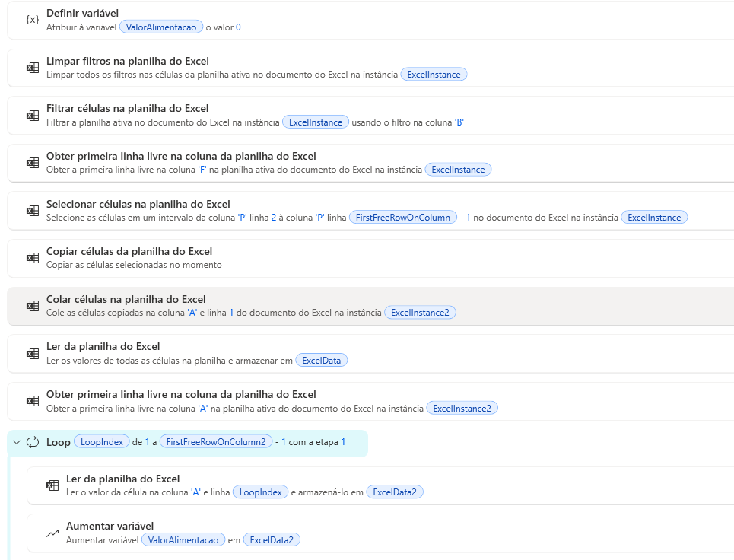
Task: Click the curly-brace icon of Definir variável
Action: (x=32, y=20)
